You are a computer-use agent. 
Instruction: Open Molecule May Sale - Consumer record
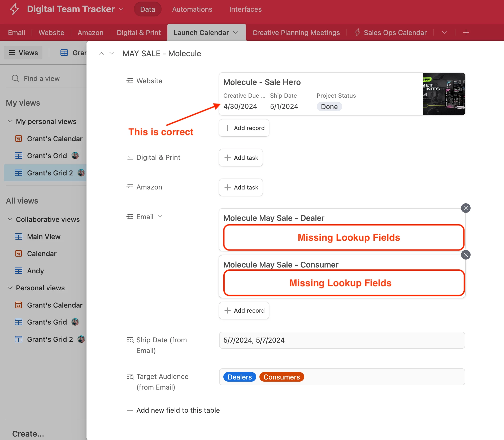click(342, 277)
